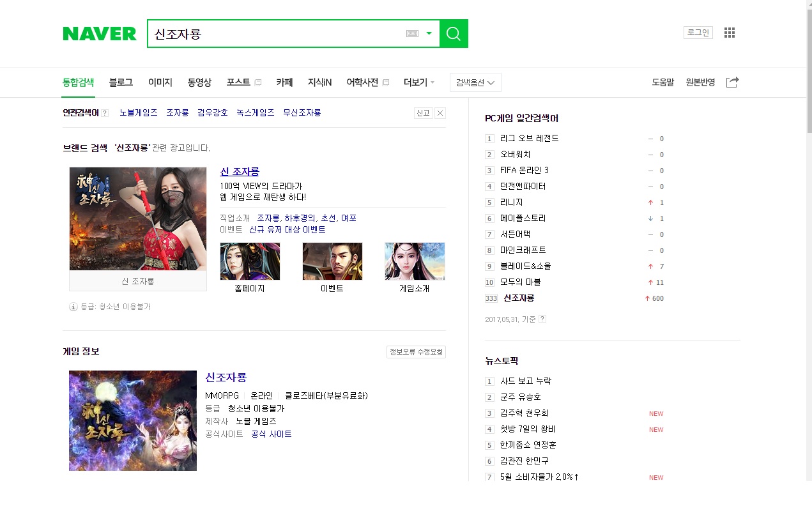Screen dimensions: 812x513
Task: Click the 정보오류 수정요청 button
Action: pyautogui.click(x=416, y=352)
